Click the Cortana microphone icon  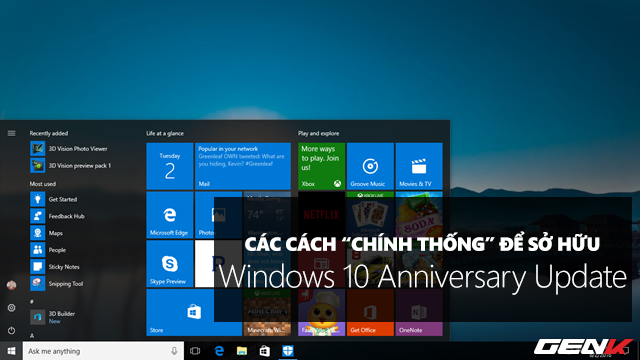coord(174,351)
